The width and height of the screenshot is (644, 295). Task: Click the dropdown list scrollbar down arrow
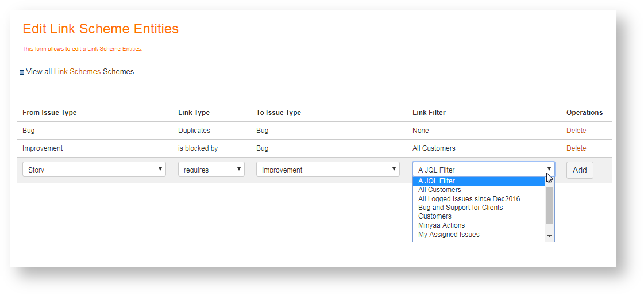(x=549, y=236)
